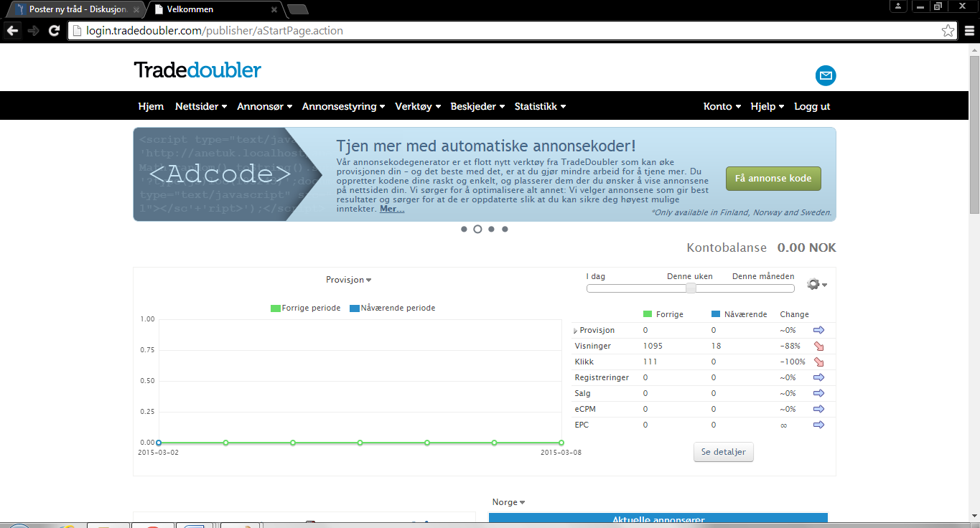Select the first banner carousel dot

click(x=464, y=230)
